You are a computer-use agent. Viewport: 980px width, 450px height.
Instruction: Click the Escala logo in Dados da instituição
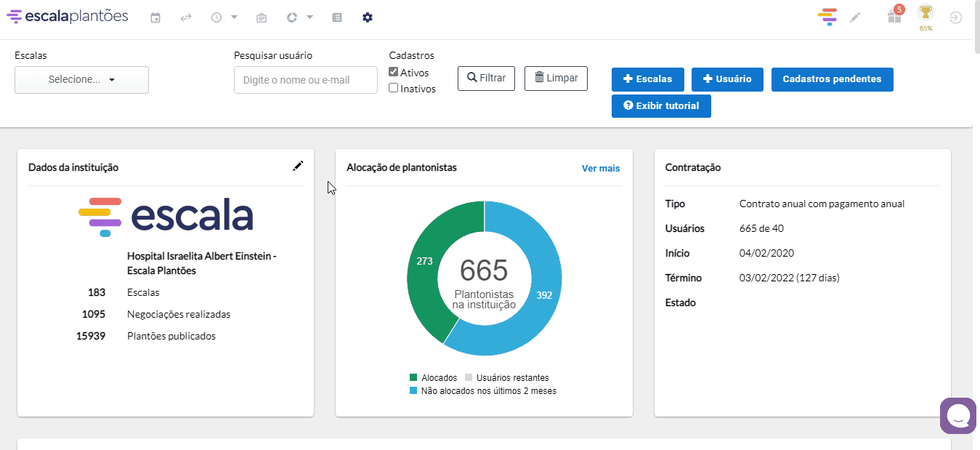coord(166,217)
